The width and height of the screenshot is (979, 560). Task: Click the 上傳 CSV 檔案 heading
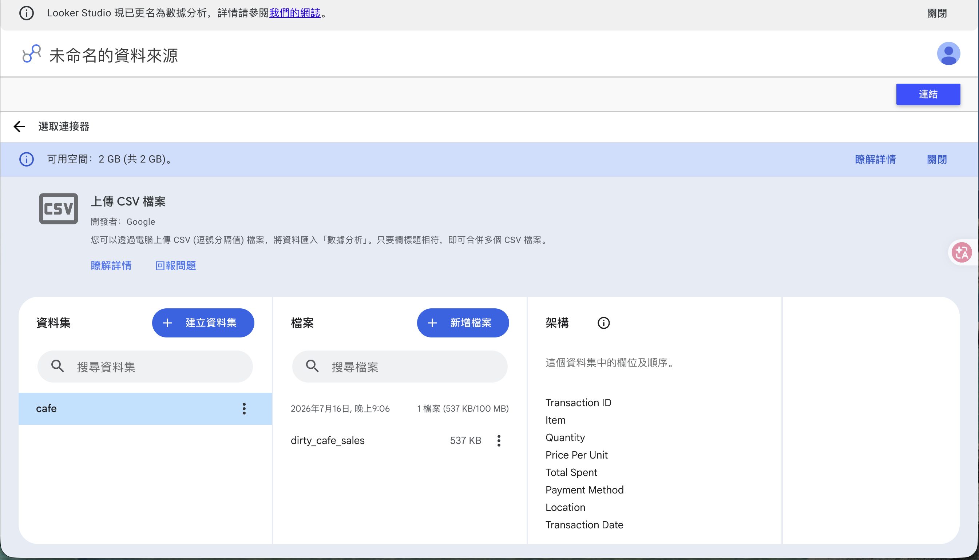pos(128,201)
